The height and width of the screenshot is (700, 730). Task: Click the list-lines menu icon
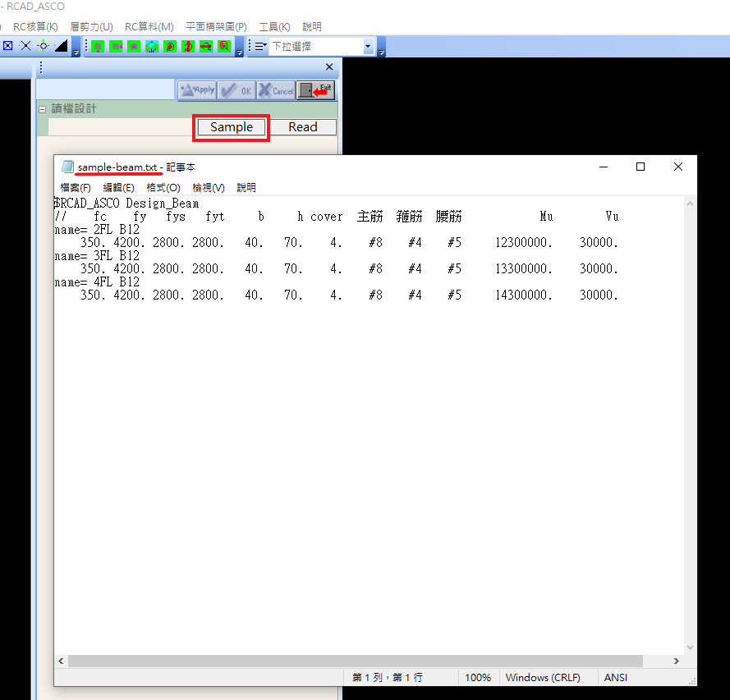click(x=261, y=46)
